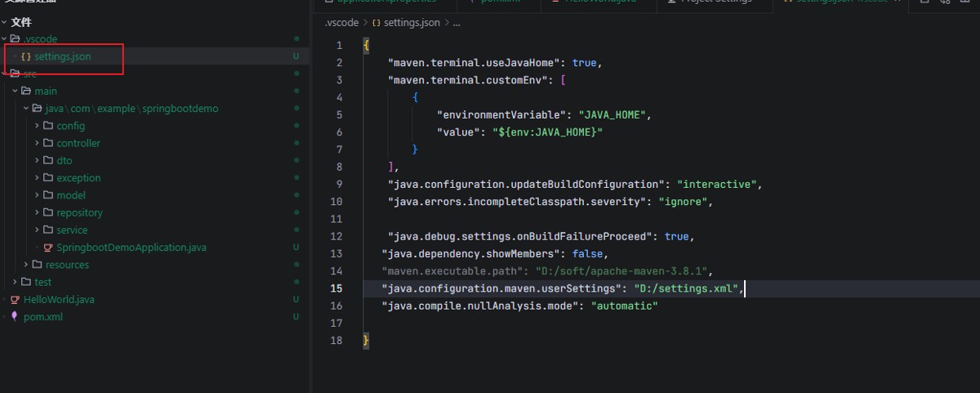Select the .vscode folder name
This screenshot has width=980, height=393.
[x=40, y=39]
